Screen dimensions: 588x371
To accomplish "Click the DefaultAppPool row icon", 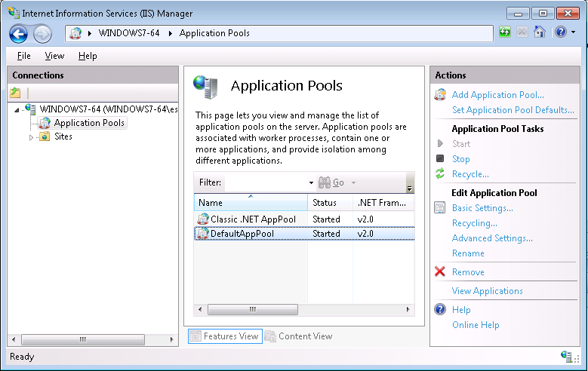I will pos(203,234).
